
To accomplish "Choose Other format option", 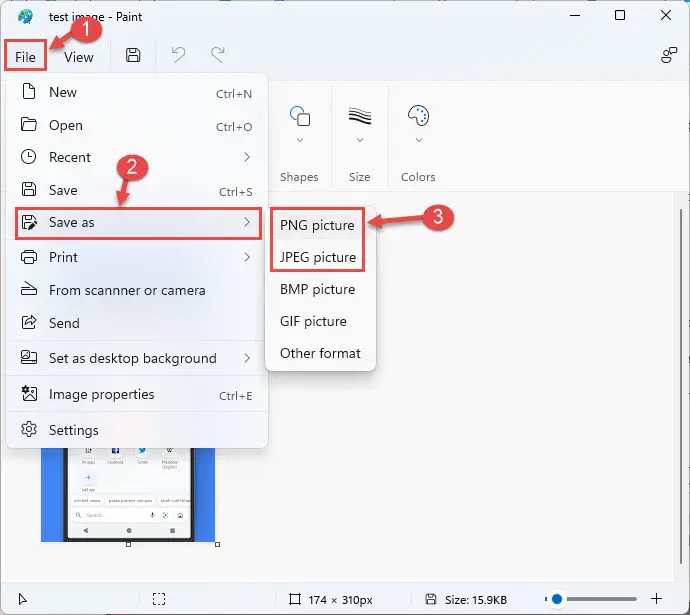I will (x=320, y=353).
